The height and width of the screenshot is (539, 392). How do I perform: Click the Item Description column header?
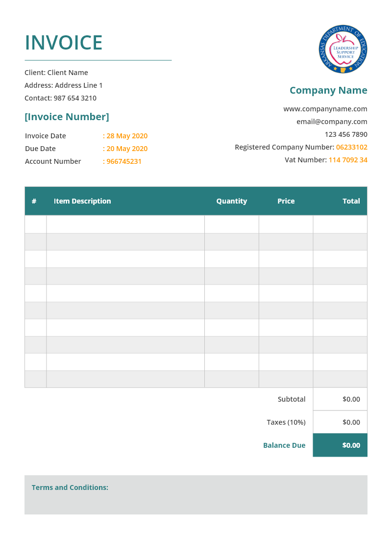82,201
